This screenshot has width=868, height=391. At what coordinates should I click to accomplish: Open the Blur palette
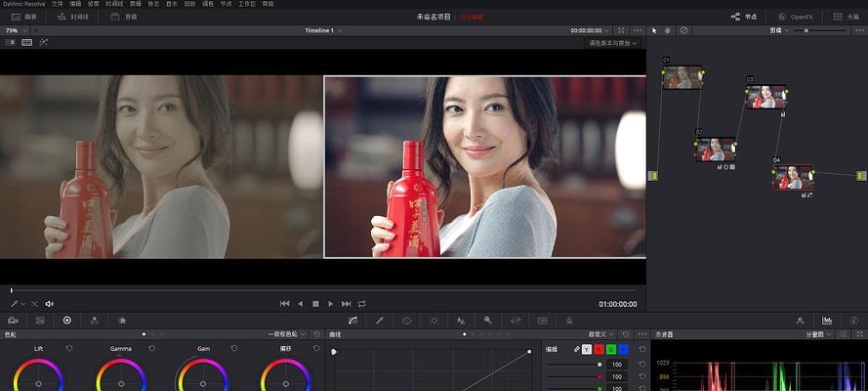pos(461,320)
